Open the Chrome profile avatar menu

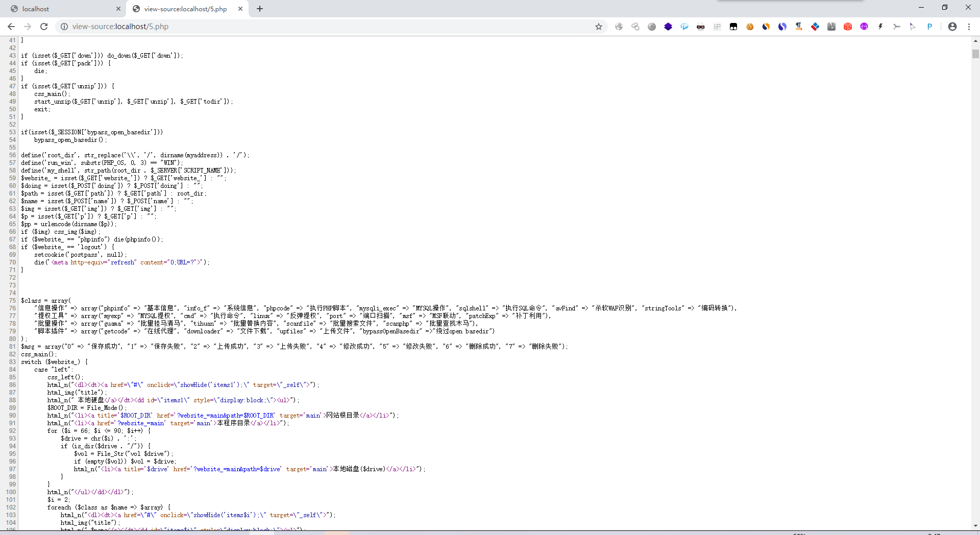[952, 27]
